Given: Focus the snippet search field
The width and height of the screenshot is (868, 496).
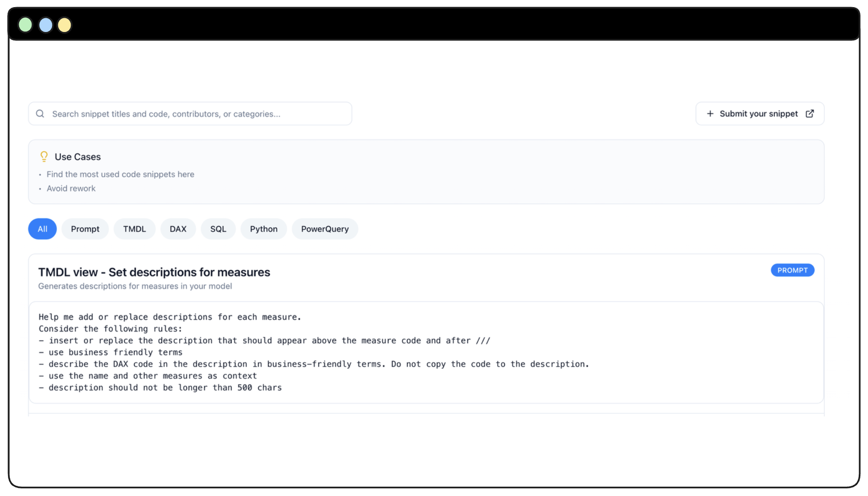Looking at the screenshot, I should [x=196, y=114].
